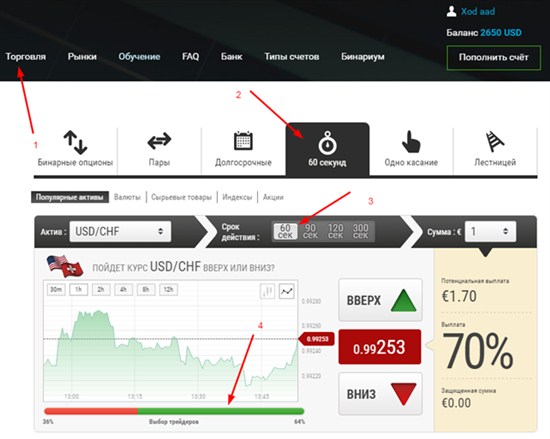Viewport: 550px width, 439px height.
Task: Select 300 сек expiry option
Action: coord(361,231)
